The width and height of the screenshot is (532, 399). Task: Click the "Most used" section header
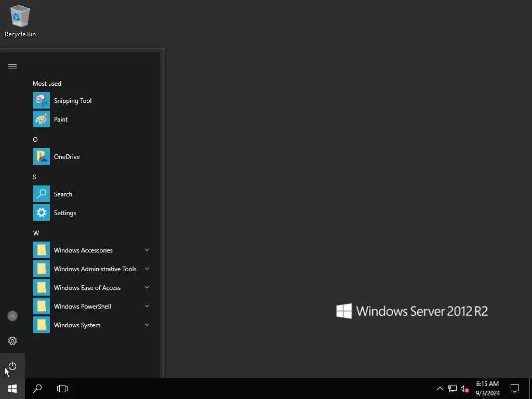coord(47,84)
